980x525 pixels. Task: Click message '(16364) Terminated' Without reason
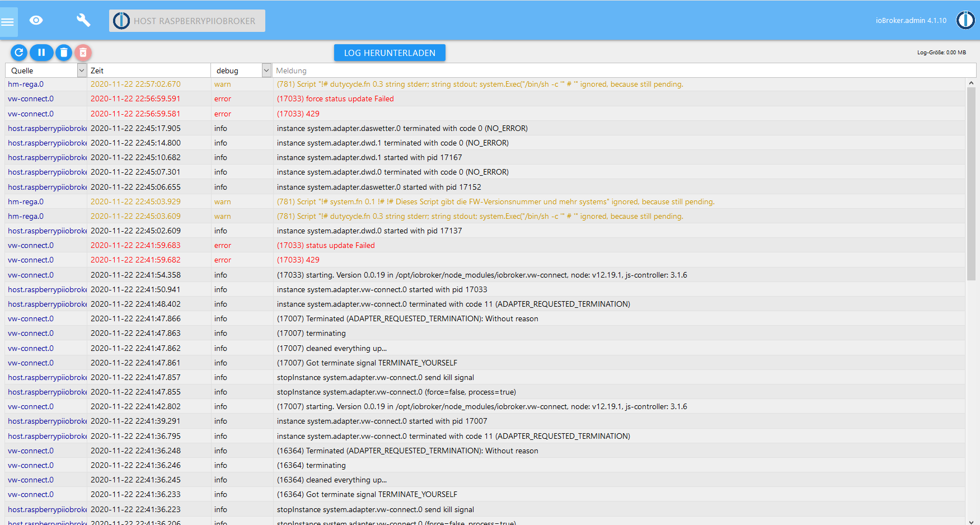(407, 451)
